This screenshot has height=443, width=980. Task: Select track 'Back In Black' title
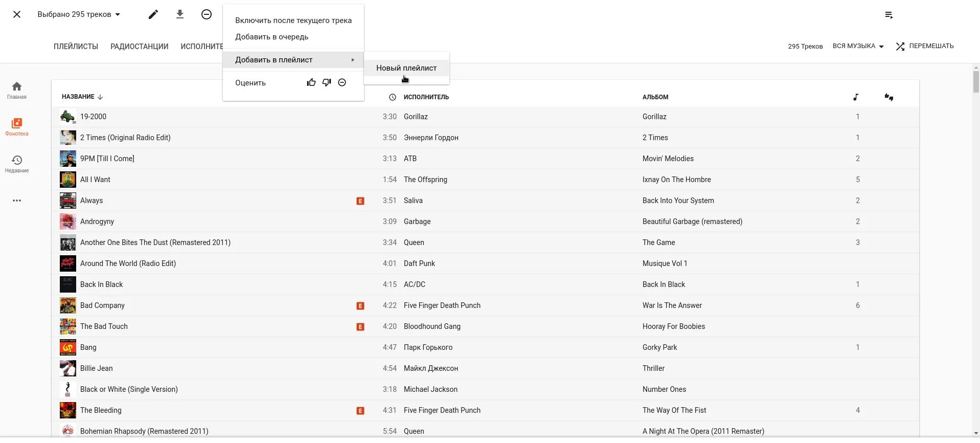coord(101,284)
